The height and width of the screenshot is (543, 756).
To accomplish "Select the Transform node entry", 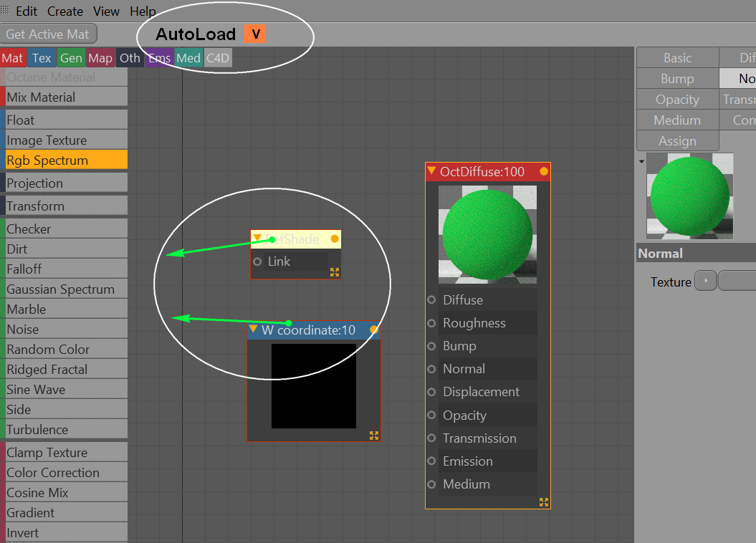I will (x=64, y=206).
